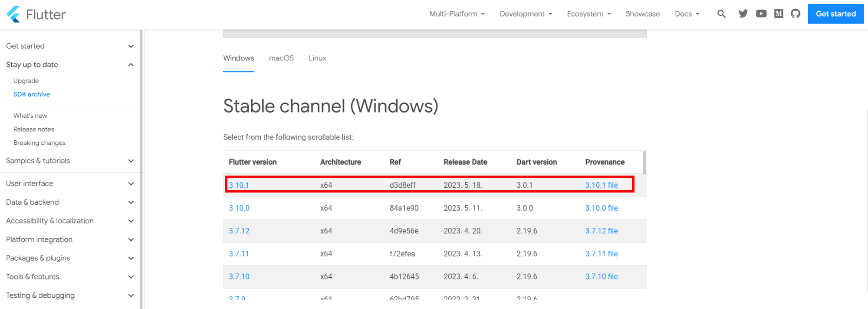Click the Provenance column header

pos(605,162)
